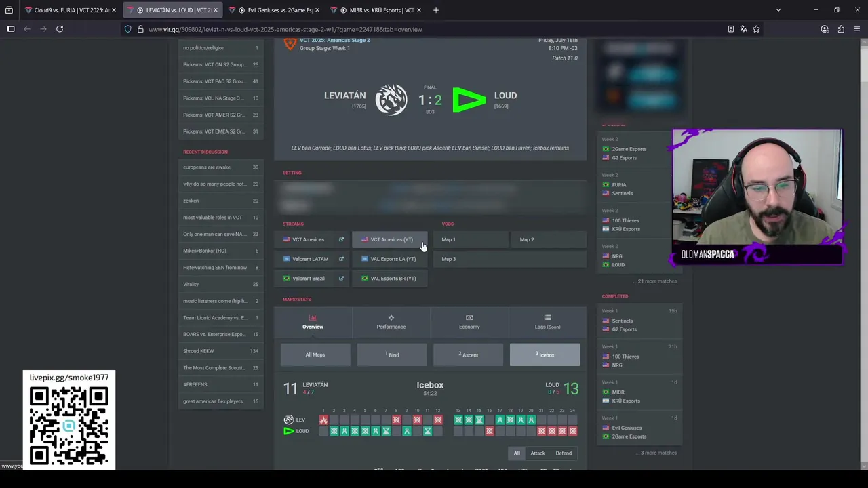The image size is (868, 488).
Task: Click the Leviatán team logo
Action: pyautogui.click(x=391, y=100)
